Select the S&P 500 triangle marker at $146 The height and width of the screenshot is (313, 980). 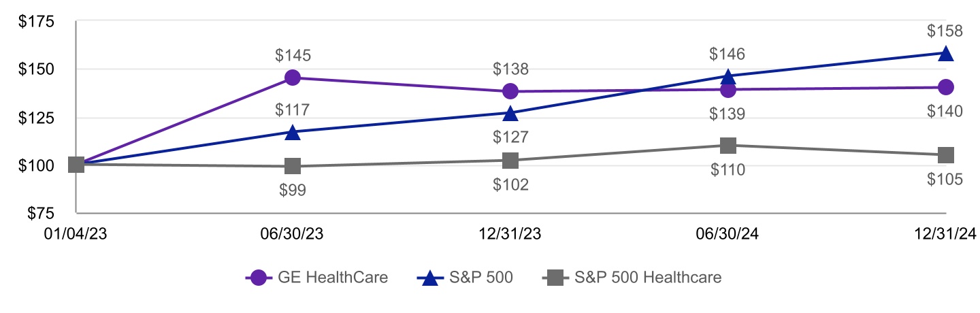[728, 76]
